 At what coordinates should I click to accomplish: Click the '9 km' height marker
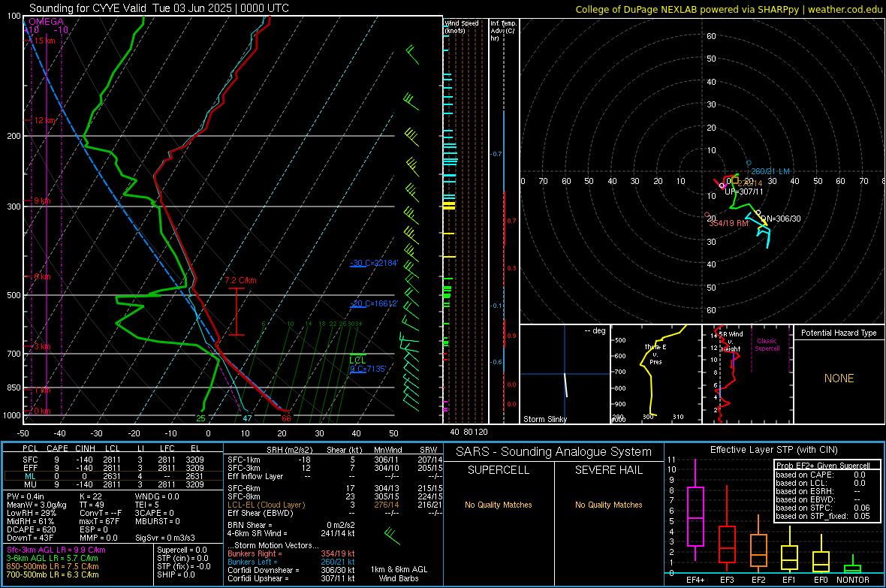pos(42,201)
